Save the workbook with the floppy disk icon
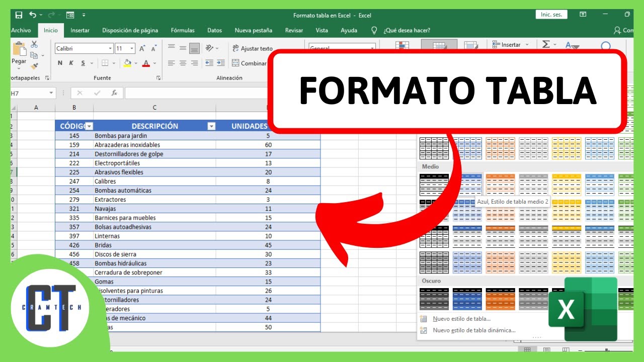This screenshot has height=362, width=644. coord(19,15)
